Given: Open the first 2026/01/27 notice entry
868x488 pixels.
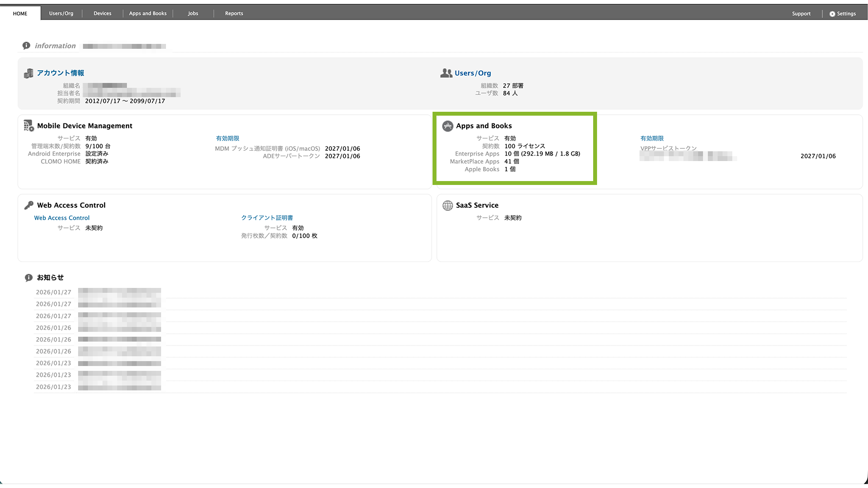Looking at the screenshot, I should pos(120,292).
